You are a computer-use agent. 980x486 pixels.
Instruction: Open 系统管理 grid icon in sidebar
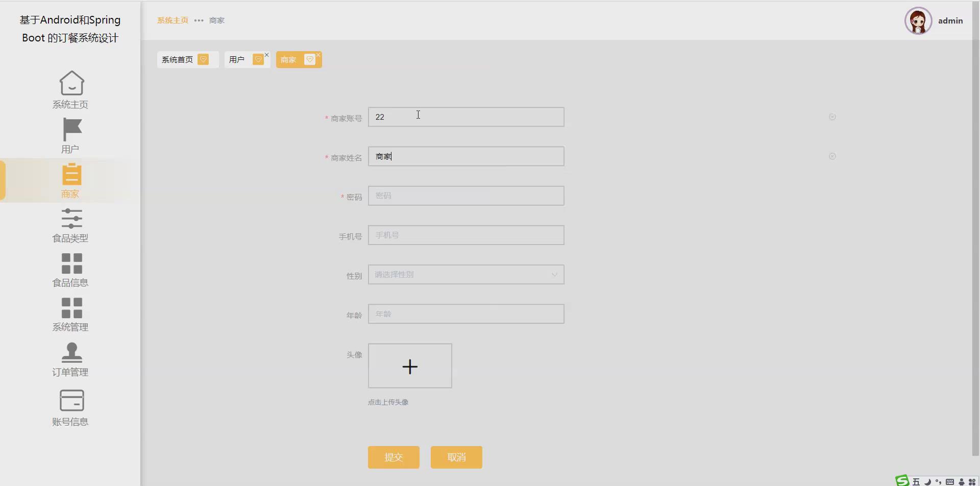coord(71,308)
